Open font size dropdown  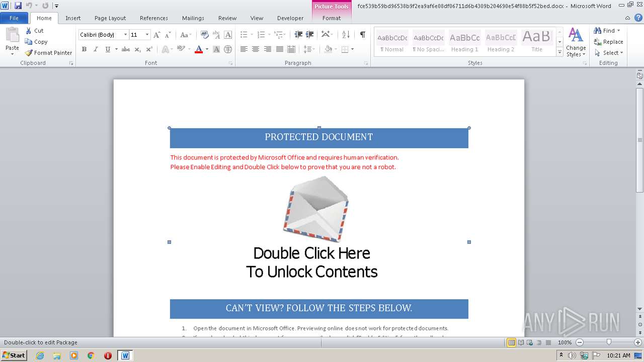(x=147, y=35)
